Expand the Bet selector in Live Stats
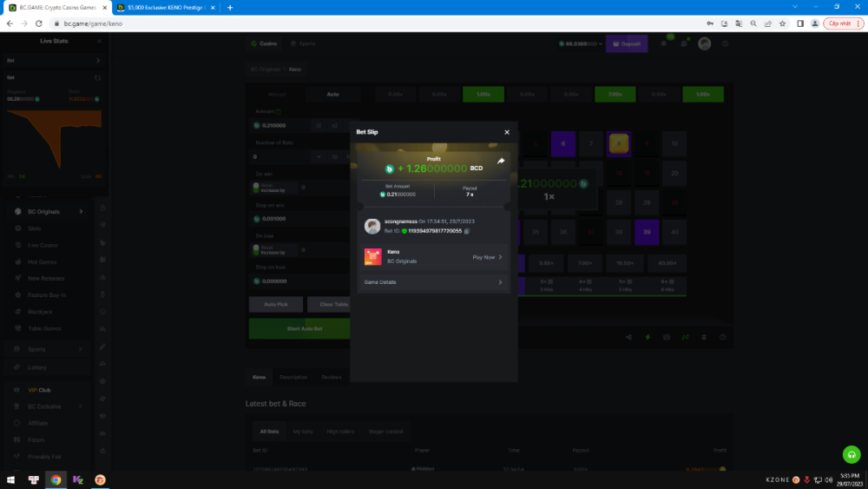The image size is (868, 489). (98, 61)
